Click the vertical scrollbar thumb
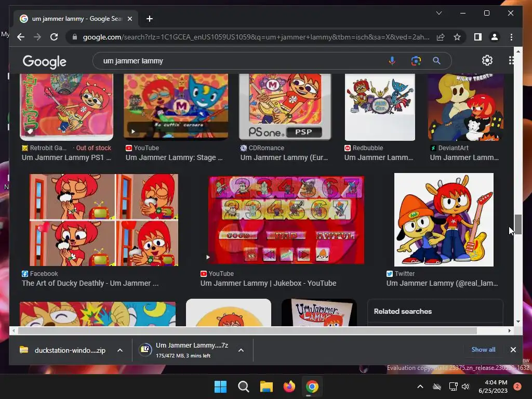 pyautogui.click(x=518, y=224)
